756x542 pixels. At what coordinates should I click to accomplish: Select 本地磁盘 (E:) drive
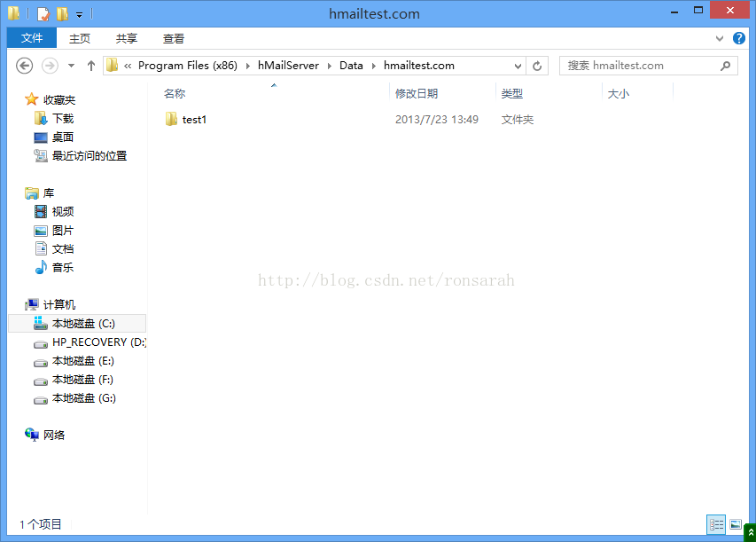coord(83,361)
